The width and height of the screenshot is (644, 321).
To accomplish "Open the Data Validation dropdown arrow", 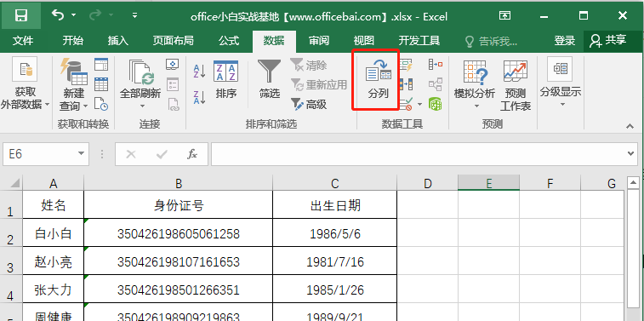I will tap(419, 105).
